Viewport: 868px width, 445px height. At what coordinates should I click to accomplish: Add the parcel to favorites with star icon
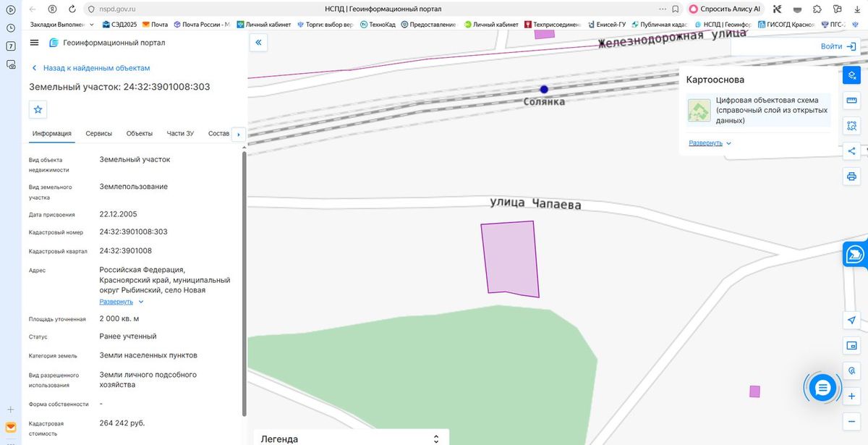tap(38, 109)
